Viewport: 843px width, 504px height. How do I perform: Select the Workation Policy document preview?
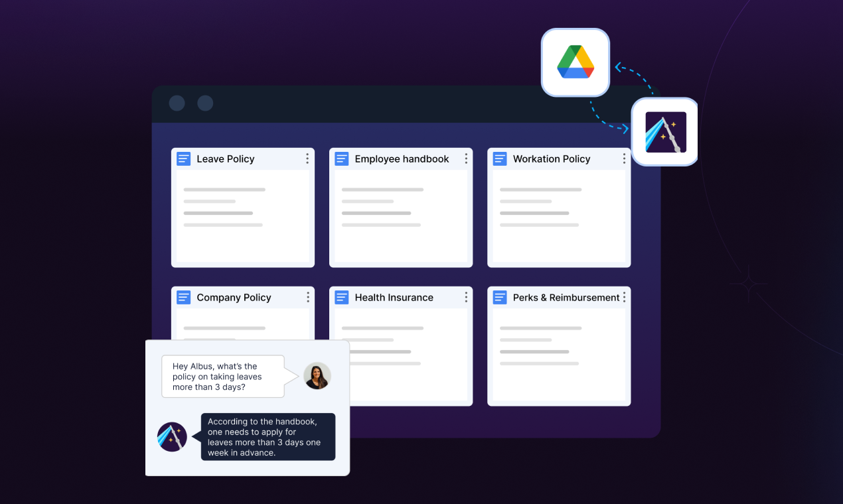pos(559,216)
